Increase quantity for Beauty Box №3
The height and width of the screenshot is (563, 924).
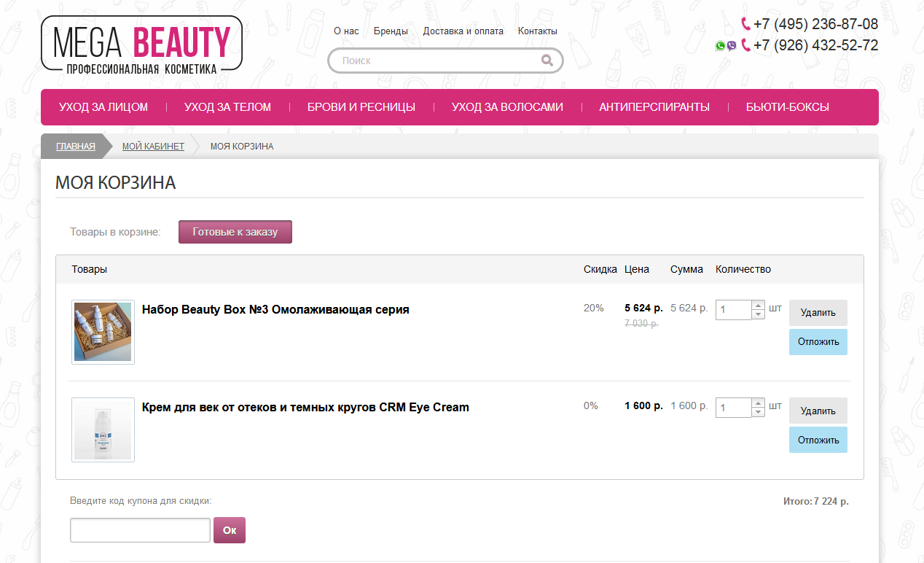[758, 306]
